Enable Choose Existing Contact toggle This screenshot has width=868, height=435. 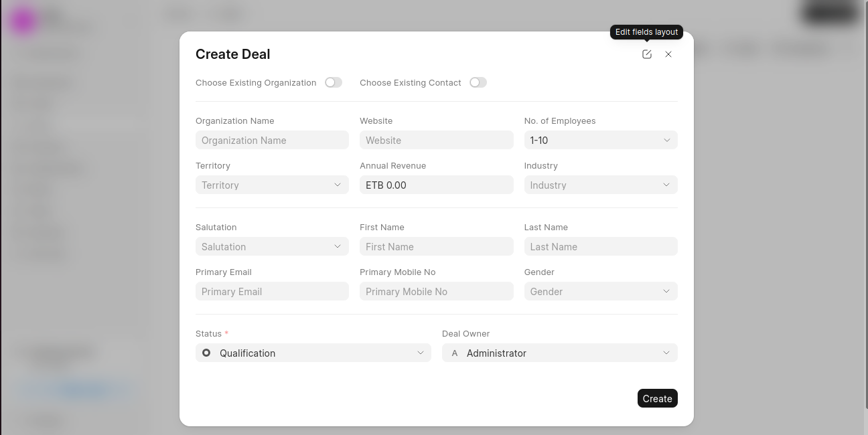[478, 82]
